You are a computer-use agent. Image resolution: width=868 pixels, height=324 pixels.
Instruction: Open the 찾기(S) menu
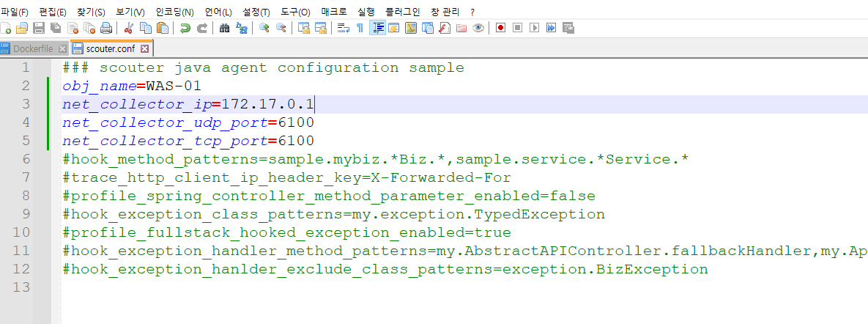[92, 12]
